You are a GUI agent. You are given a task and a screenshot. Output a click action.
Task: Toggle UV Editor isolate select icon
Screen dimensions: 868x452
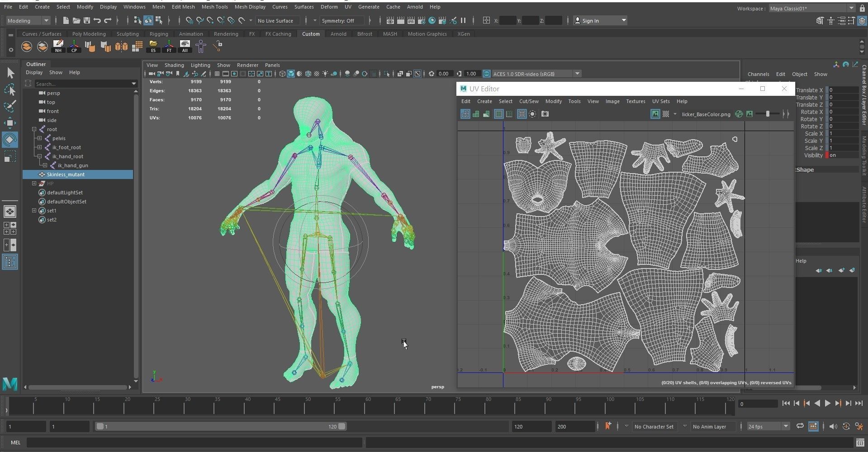(x=533, y=114)
